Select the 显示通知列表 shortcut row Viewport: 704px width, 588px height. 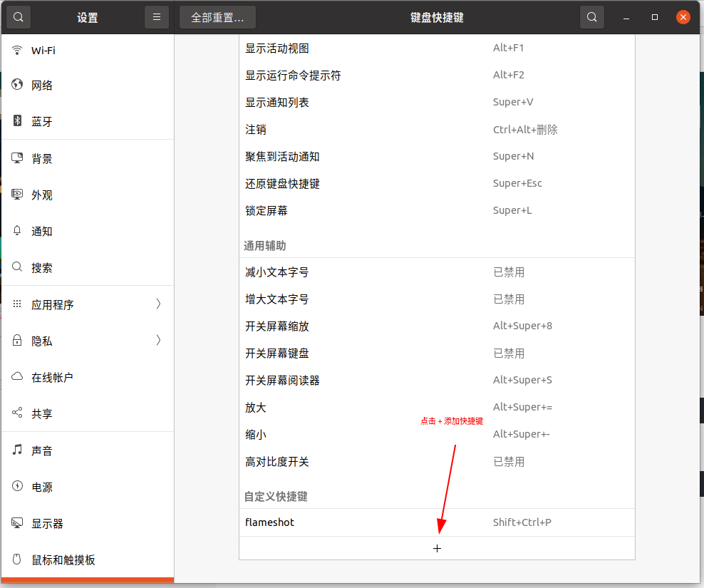click(437, 103)
